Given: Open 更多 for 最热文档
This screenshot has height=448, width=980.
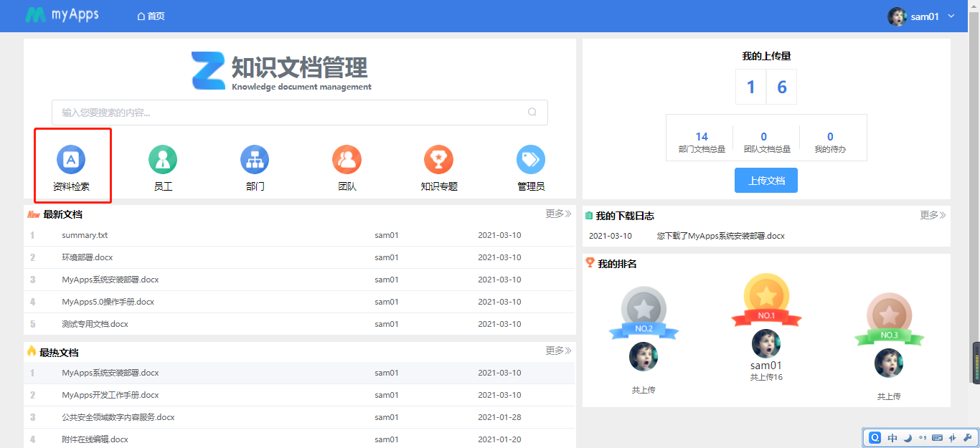Looking at the screenshot, I should pos(558,351).
